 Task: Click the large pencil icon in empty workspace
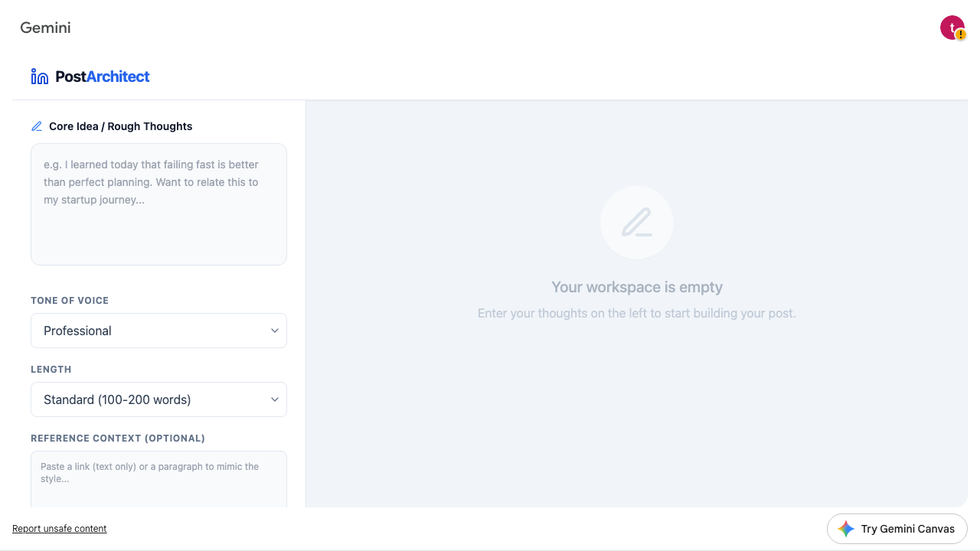[x=637, y=223]
